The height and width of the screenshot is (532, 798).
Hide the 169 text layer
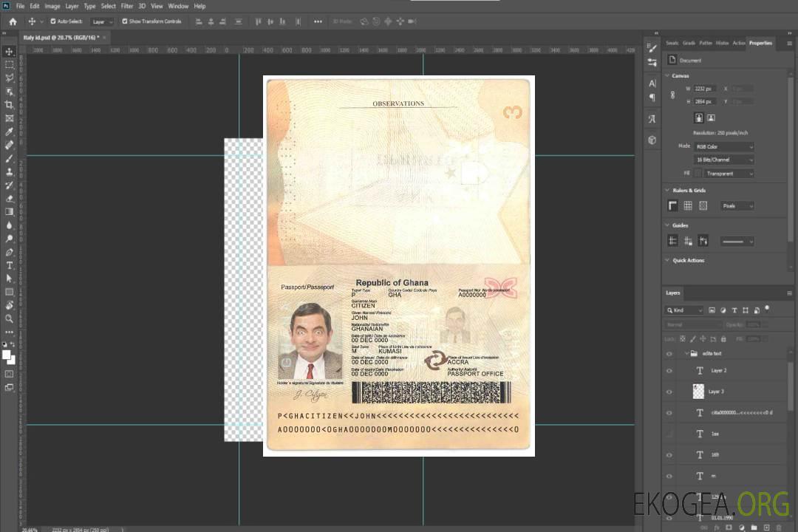point(669,455)
